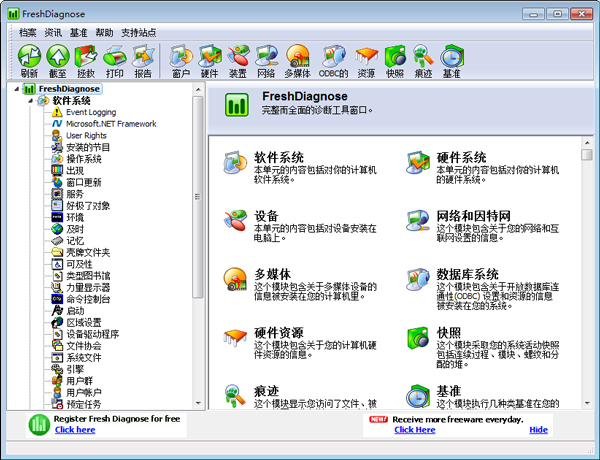Click tree panel scrollbar up arrow
This screenshot has height=460, width=600.
198,90
